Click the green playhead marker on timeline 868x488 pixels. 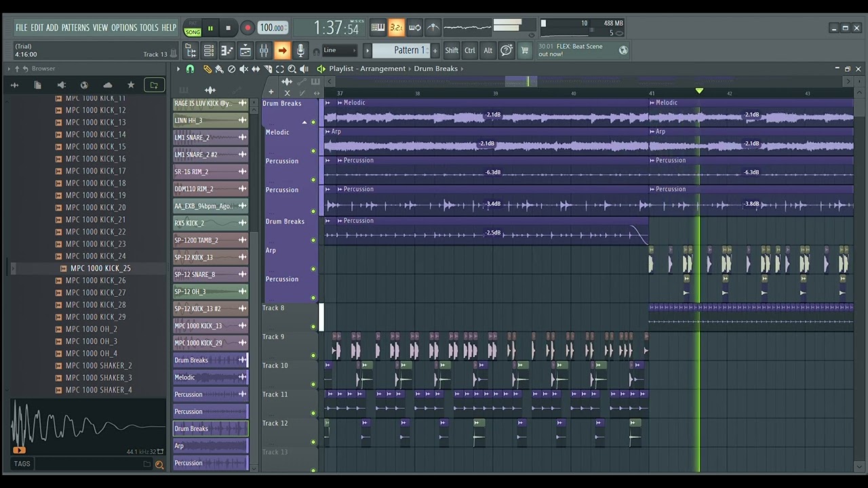699,91
